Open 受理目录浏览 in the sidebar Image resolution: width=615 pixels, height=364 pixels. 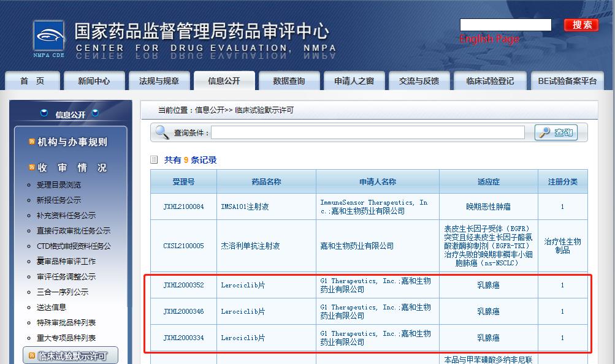(59, 185)
